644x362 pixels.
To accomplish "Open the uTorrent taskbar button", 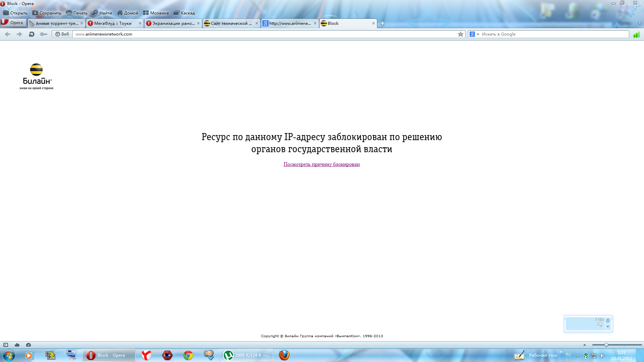I will point(247,355).
